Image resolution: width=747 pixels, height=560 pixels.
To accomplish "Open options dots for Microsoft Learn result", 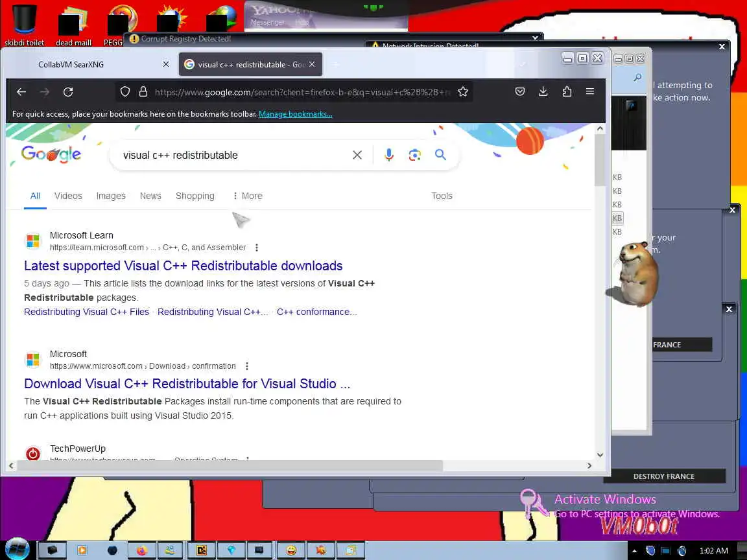I will tap(257, 248).
